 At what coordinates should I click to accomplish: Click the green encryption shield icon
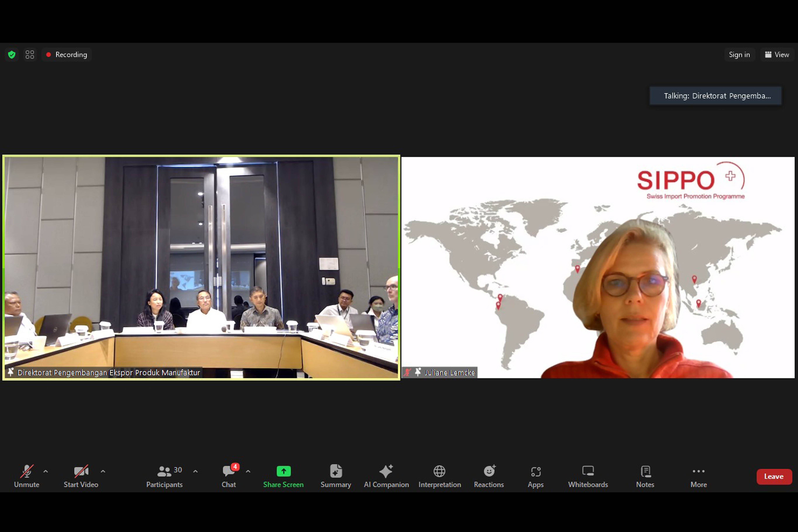[12, 55]
